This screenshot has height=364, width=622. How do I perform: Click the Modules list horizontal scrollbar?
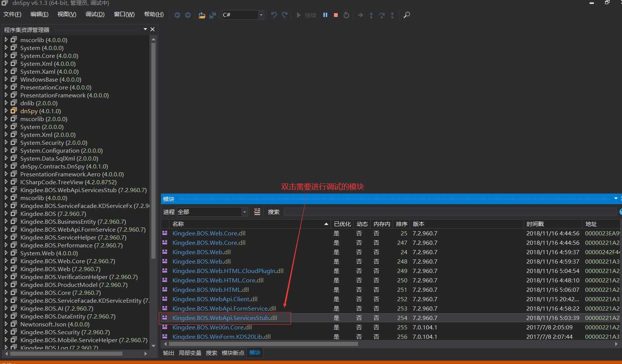click(x=264, y=344)
